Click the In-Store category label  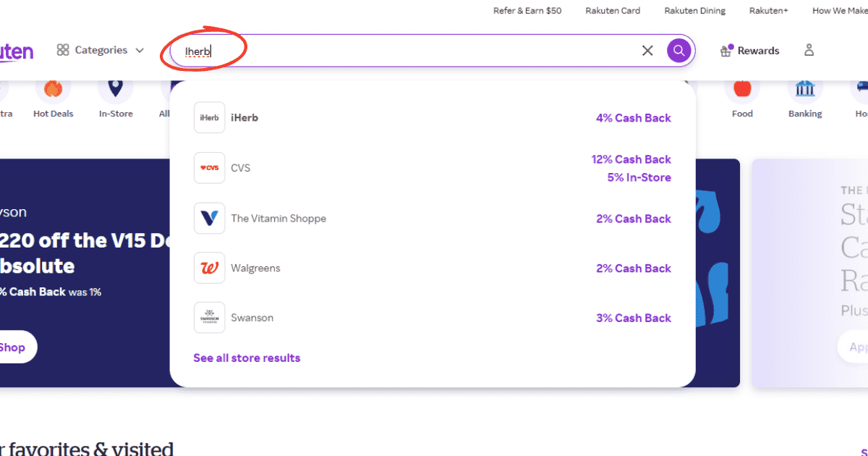coord(116,114)
